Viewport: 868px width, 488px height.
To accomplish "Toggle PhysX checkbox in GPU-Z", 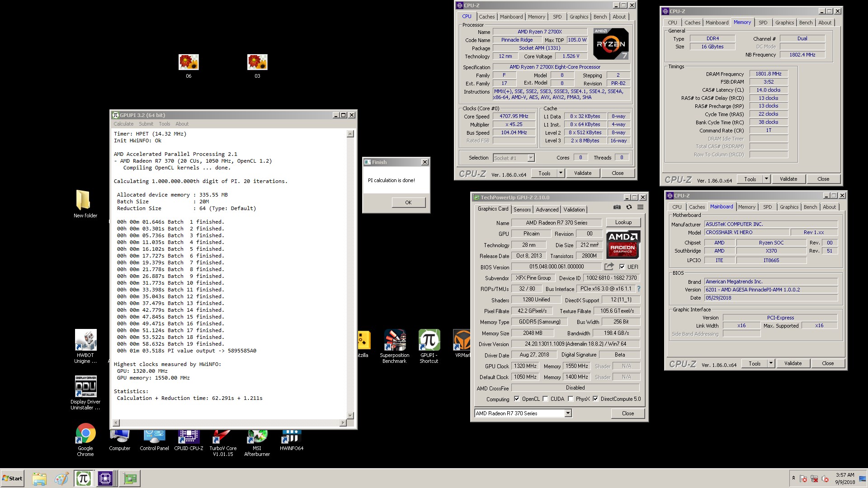I will point(571,399).
